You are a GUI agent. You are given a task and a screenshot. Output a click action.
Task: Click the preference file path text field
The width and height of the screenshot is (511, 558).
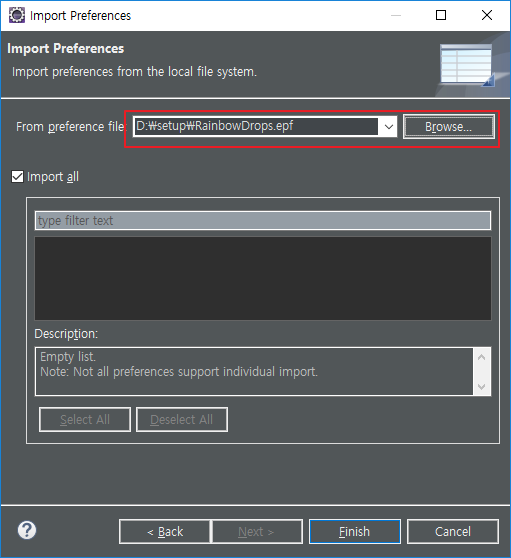tap(256, 127)
